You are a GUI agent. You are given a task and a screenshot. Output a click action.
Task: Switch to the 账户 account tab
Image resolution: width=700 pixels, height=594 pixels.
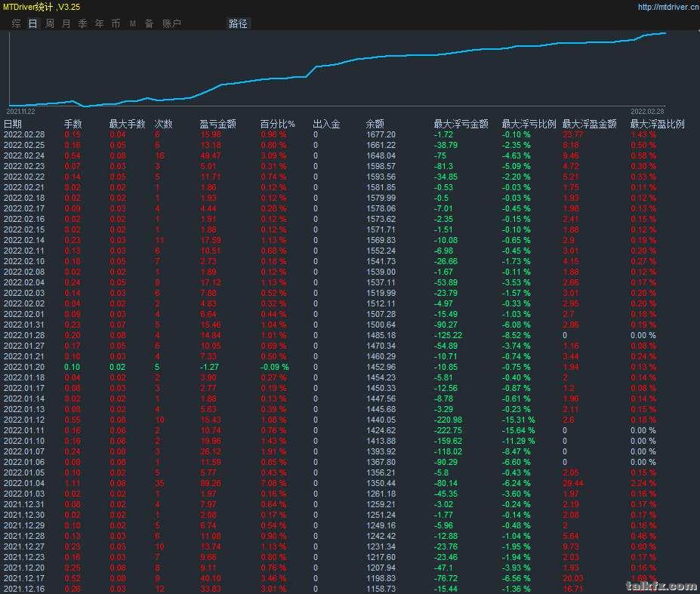coord(171,23)
